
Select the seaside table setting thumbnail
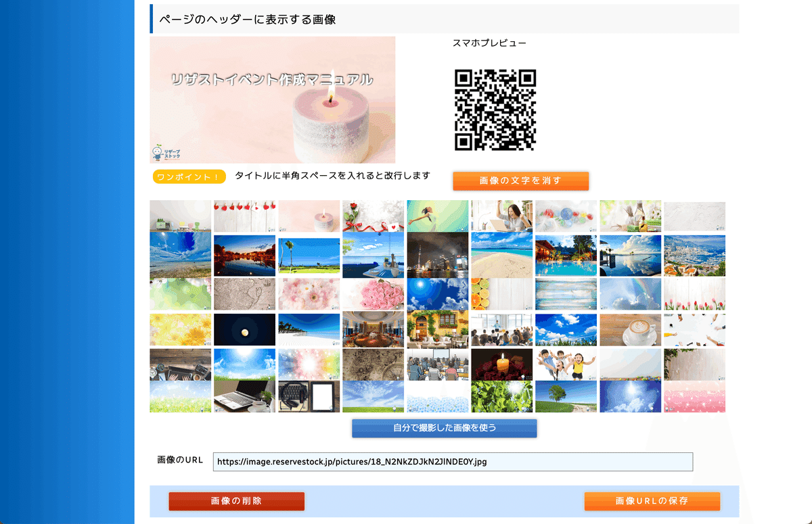[373, 256]
